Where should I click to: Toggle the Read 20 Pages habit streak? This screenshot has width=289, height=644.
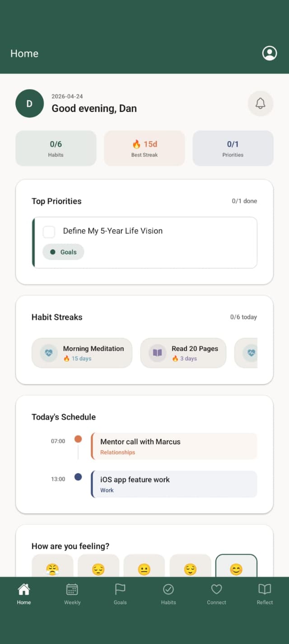coord(183,353)
